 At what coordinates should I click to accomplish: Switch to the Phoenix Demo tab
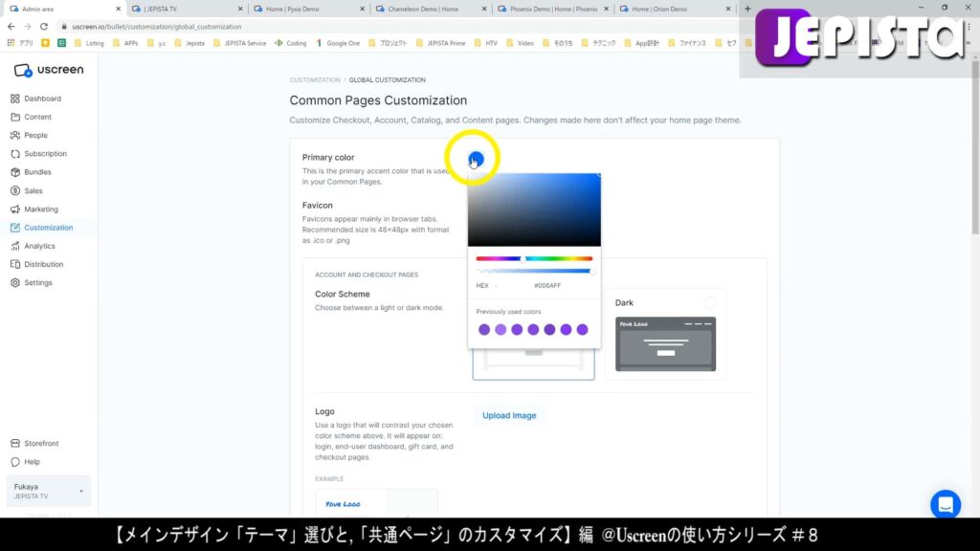(x=552, y=9)
